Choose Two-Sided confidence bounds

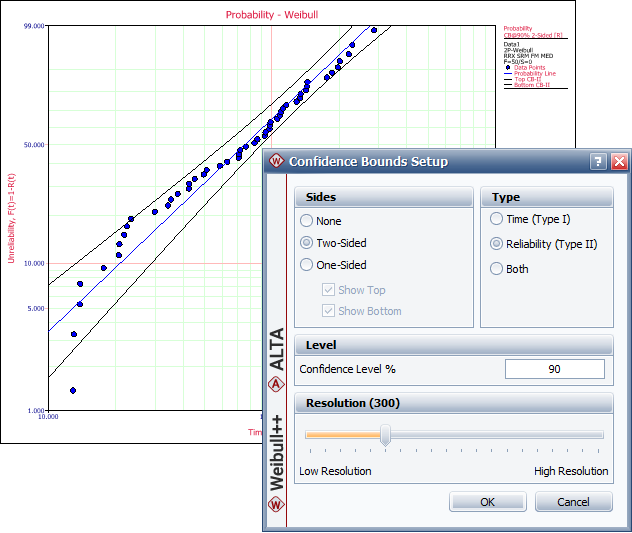307,243
